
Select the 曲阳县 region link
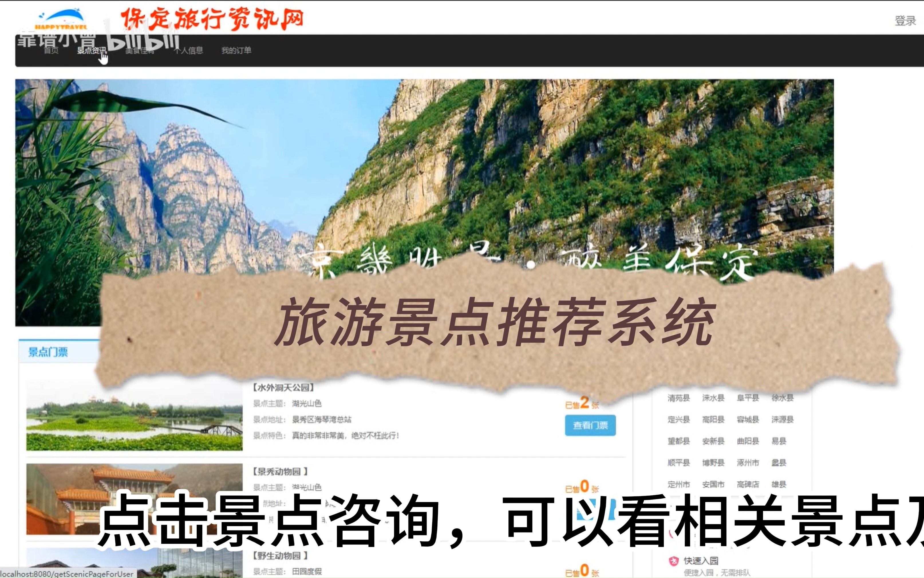click(748, 441)
